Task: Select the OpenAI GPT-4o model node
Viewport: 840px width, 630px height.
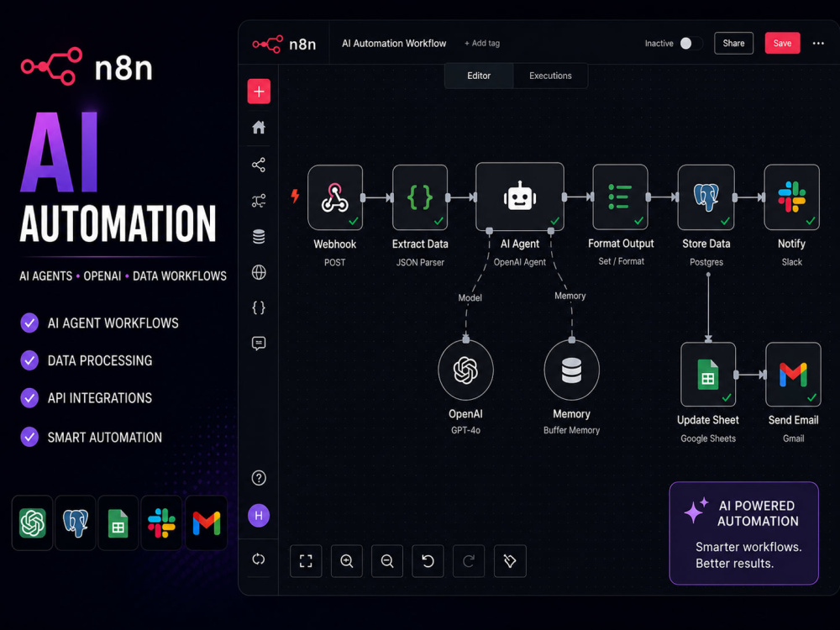Action: tap(465, 370)
